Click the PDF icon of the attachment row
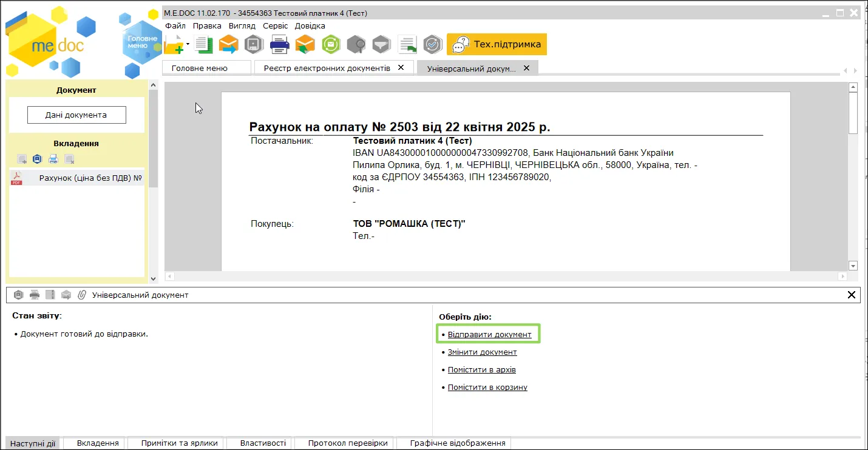This screenshot has width=868, height=450. click(x=16, y=178)
